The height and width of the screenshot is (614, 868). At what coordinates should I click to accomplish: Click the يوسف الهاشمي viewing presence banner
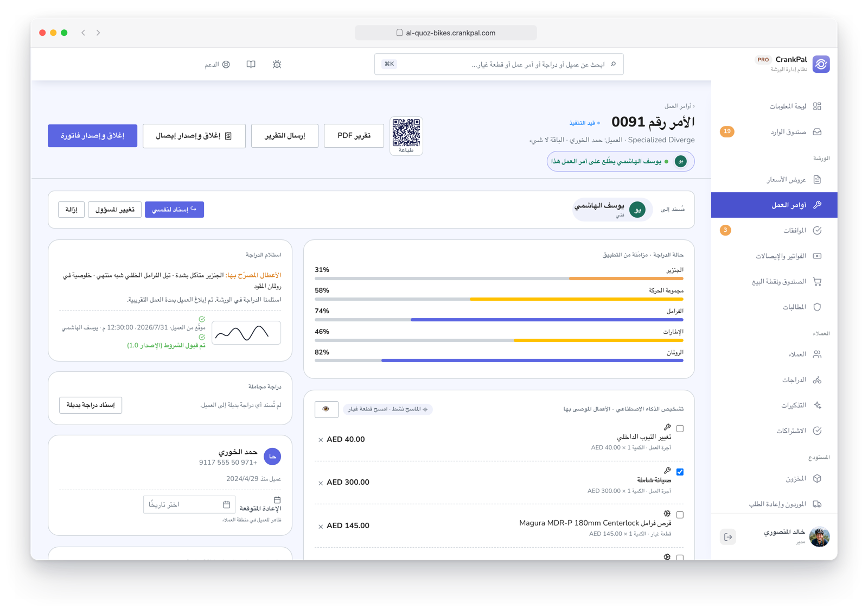(x=621, y=161)
